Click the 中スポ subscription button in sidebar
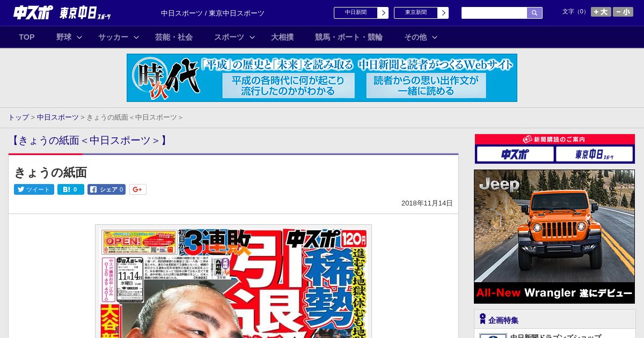The height and width of the screenshot is (338, 644). (515, 155)
